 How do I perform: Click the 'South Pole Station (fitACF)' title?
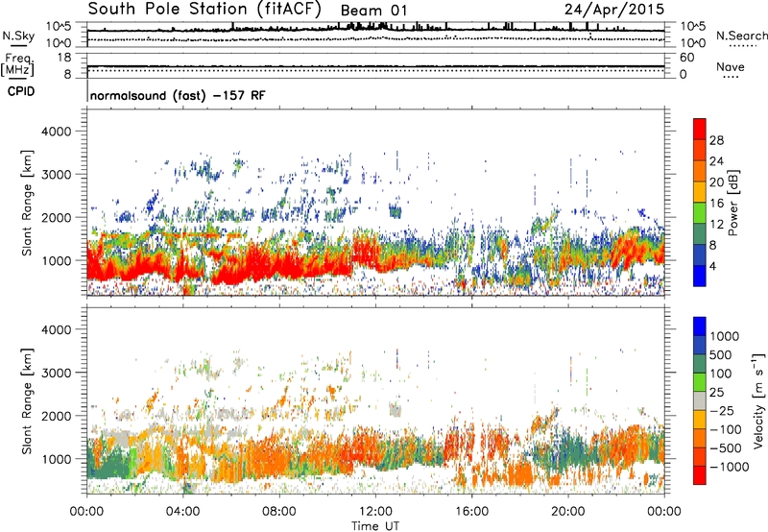click(x=204, y=10)
